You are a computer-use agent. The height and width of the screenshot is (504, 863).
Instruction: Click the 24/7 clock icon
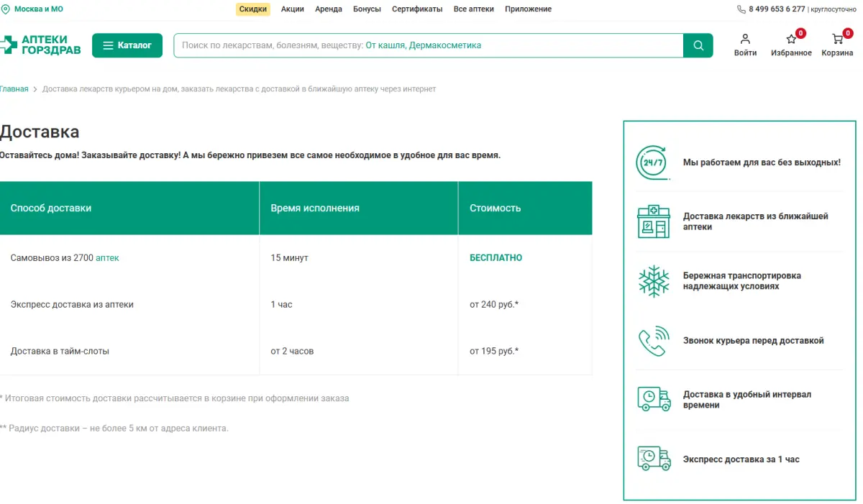coord(653,162)
